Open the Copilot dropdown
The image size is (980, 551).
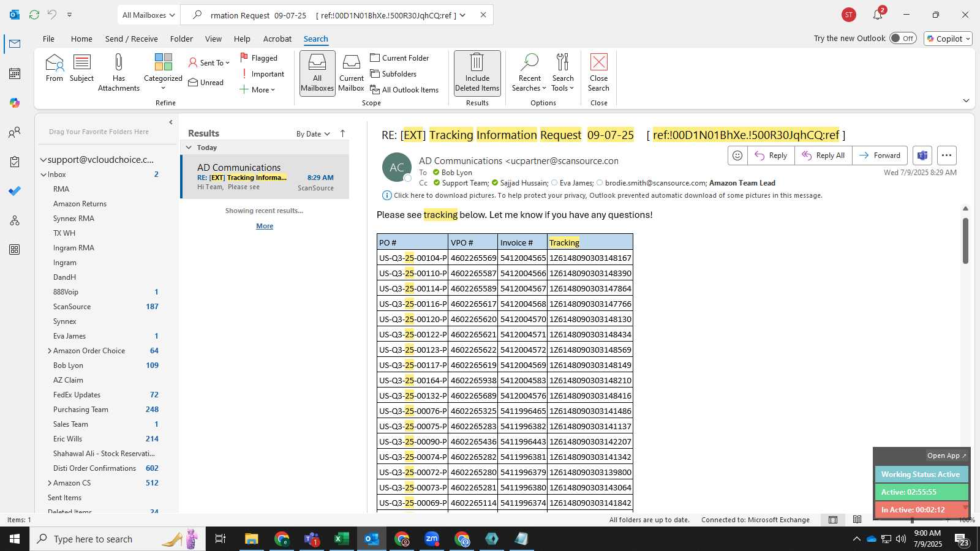pyautogui.click(x=948, y=38)
